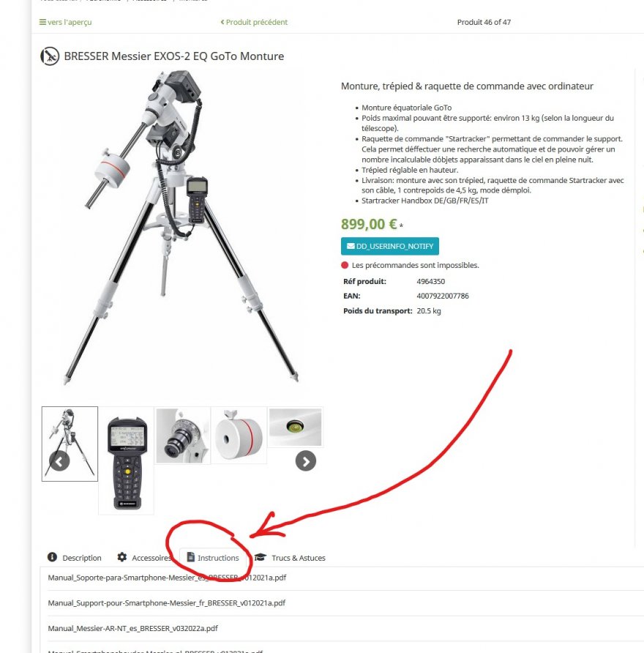644x653 pixels.
Task: Select the white counterweight thumbnail
Action: [x=239, y=435]
